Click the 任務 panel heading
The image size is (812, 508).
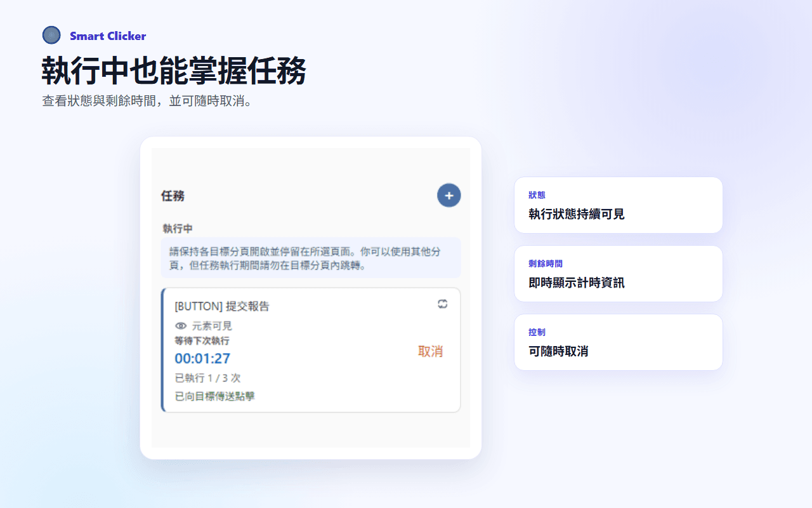click(x=173, y=196)
